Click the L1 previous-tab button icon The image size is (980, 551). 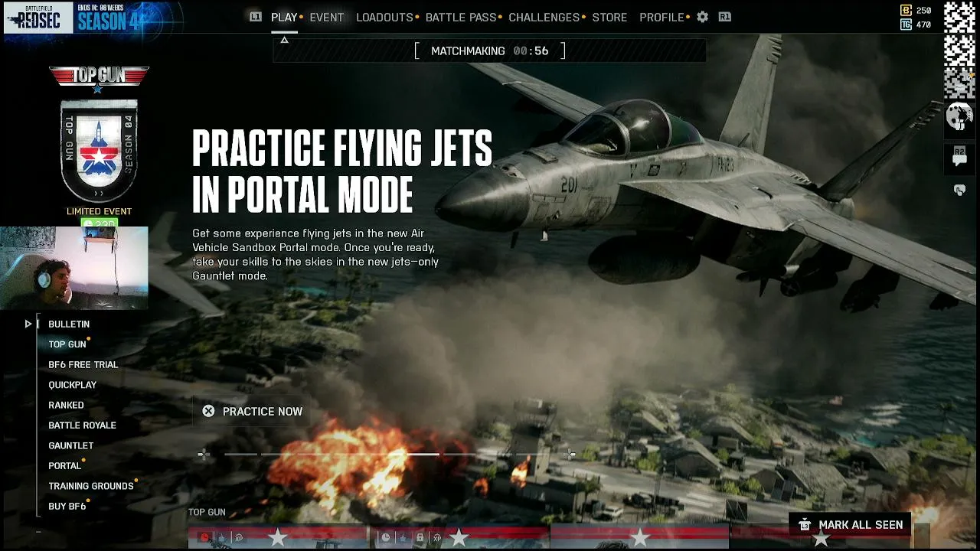point(256,17)
